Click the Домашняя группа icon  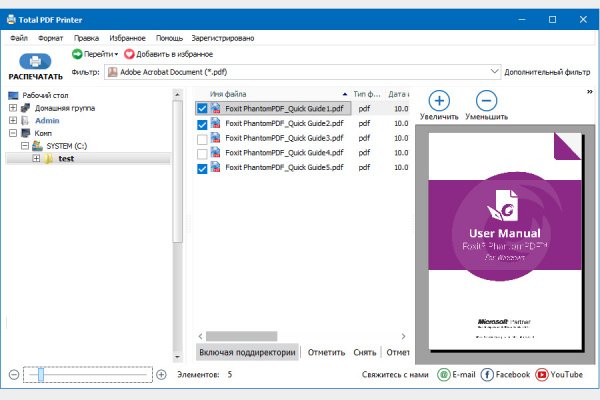(x=26, y=108)
